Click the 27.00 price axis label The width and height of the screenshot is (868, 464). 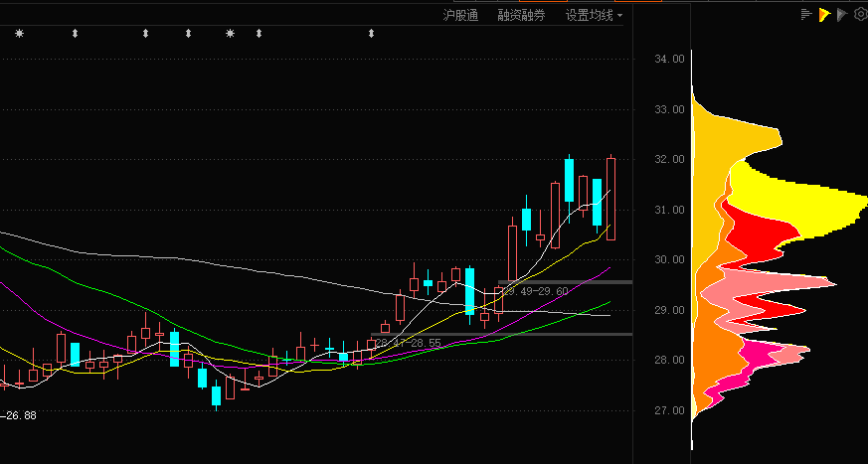669,410
